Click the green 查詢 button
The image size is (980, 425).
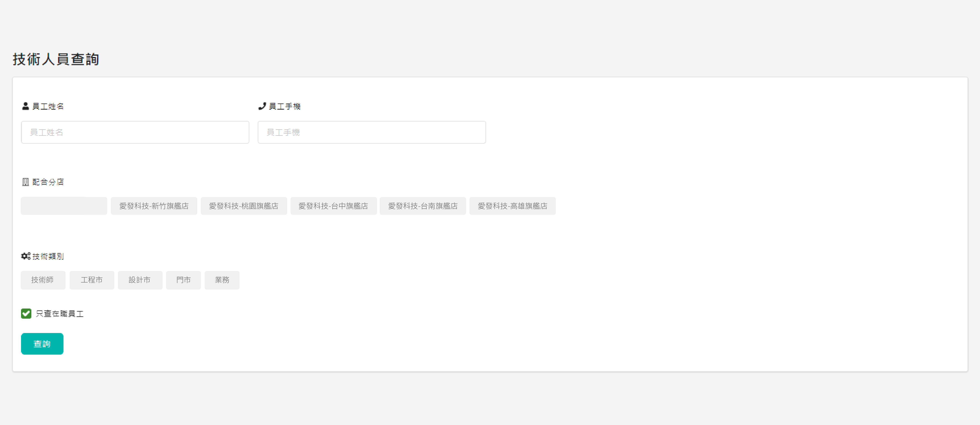pos(42,344)
